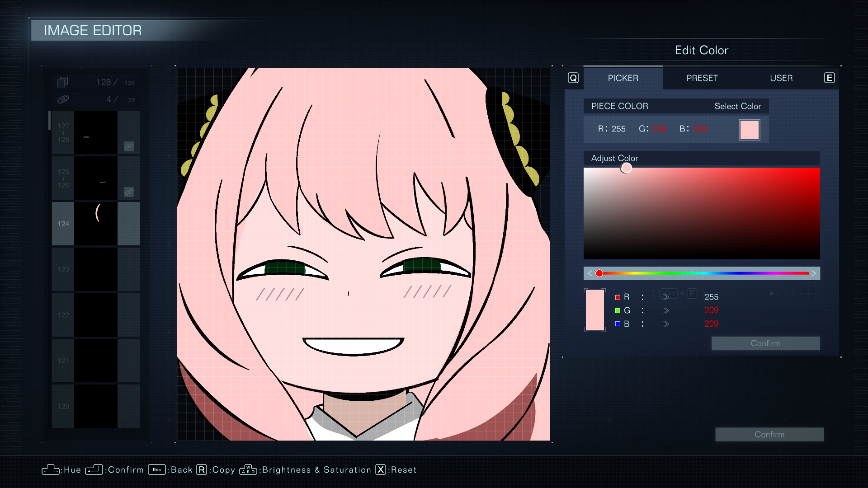Select grouped layer 125-126 thumbnail

click(x=96, y=178)
